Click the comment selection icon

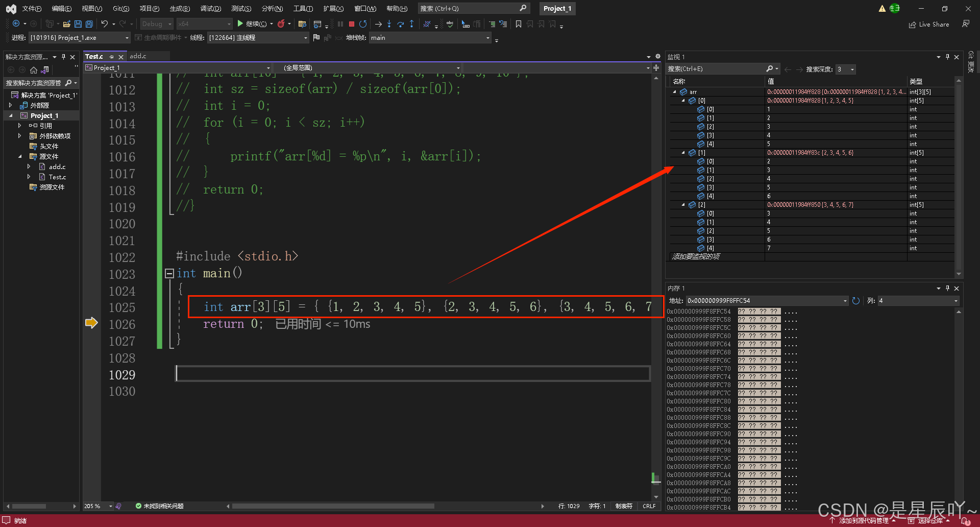(x=492, y=24)
